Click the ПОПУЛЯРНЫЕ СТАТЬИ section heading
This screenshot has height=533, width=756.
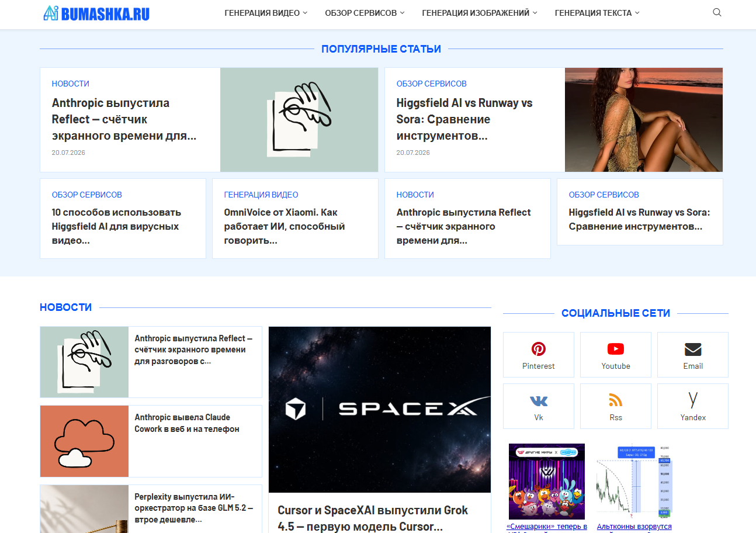coord(381,49)
